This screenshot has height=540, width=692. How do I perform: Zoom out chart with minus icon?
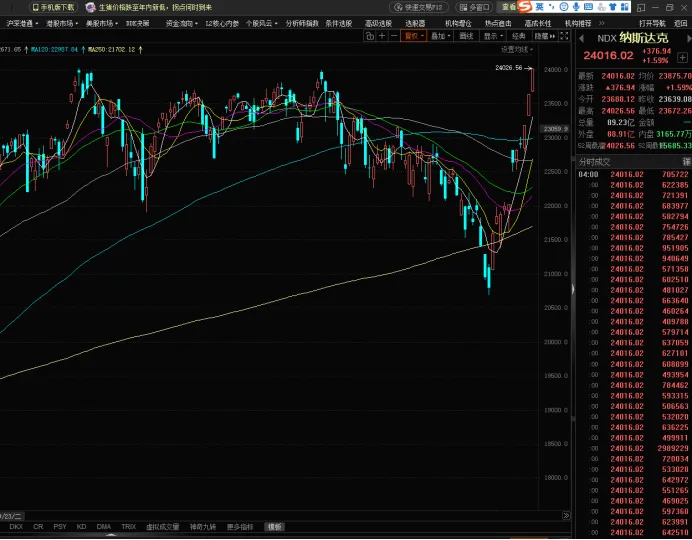pyautogui.click(x=394, y=36)
